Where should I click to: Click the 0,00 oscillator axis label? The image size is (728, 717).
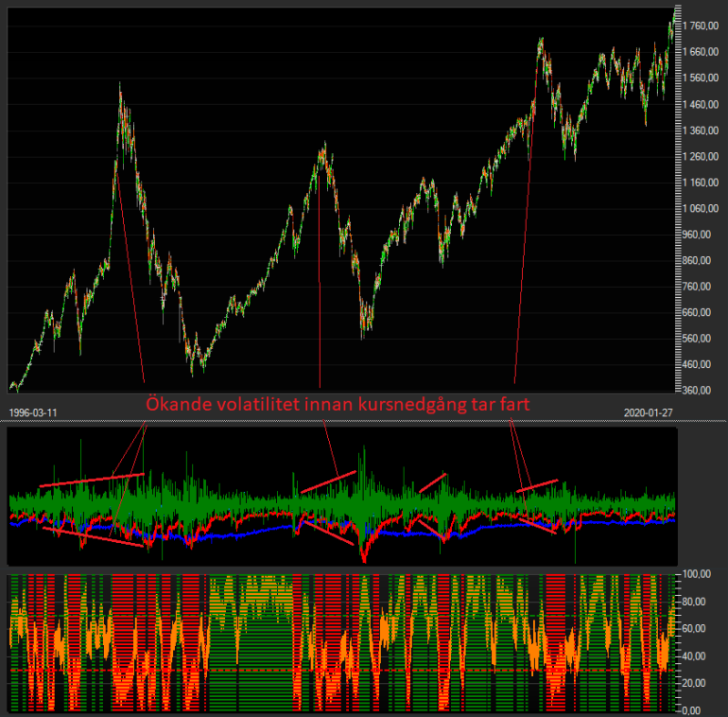692,710
